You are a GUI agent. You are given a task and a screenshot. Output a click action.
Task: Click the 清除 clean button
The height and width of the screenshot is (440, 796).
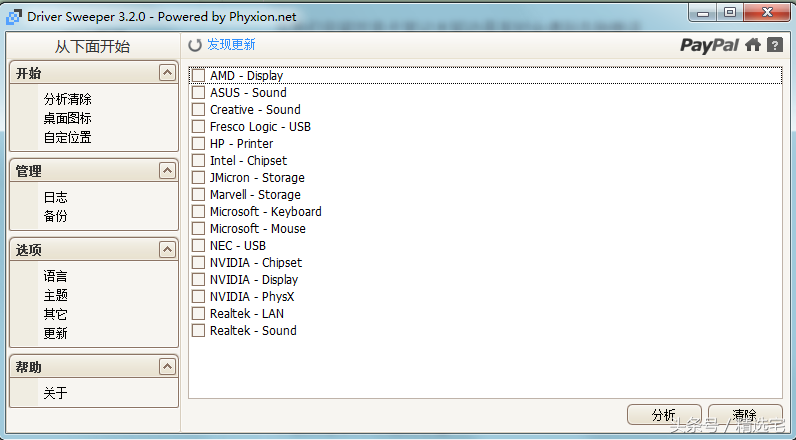[x=745, y=415]
